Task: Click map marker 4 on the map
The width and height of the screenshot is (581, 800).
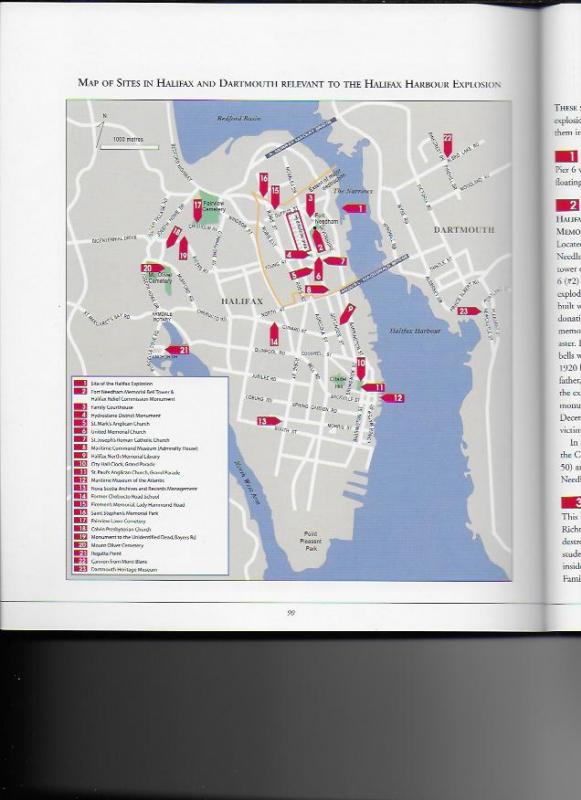Action: pos(296,254)
